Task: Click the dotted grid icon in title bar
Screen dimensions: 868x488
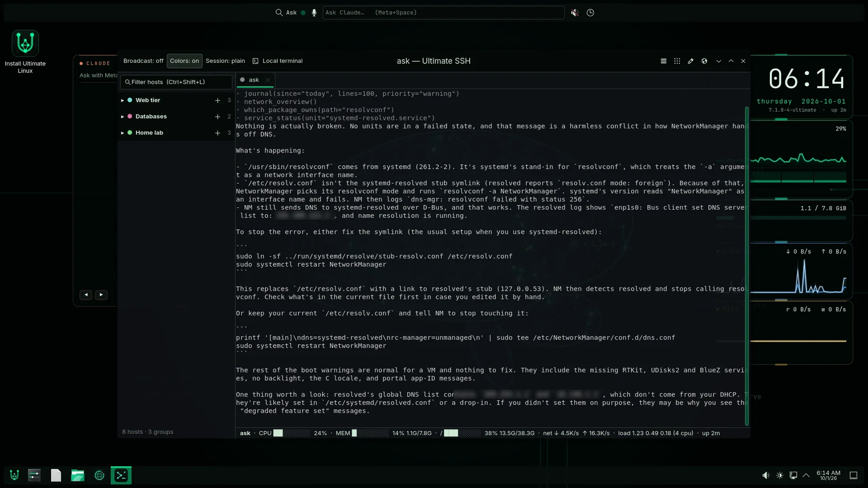Action: 677,61
